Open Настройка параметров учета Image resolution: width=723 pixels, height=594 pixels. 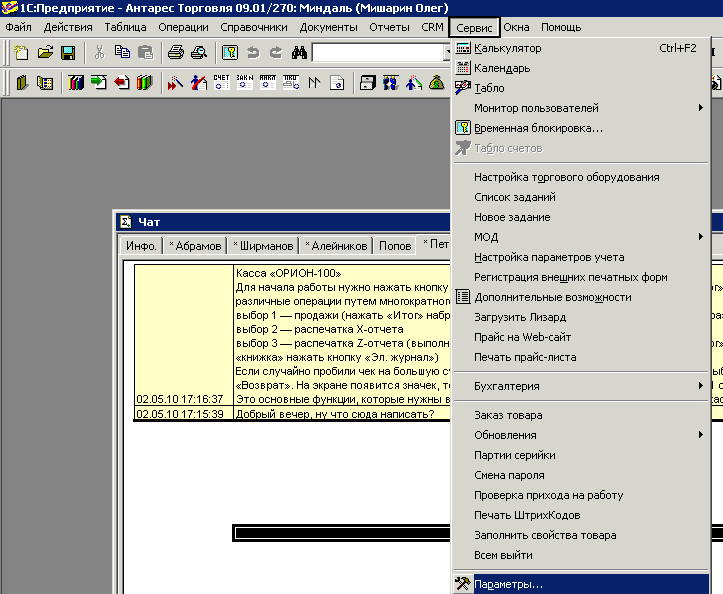click(x=581, y=257)
